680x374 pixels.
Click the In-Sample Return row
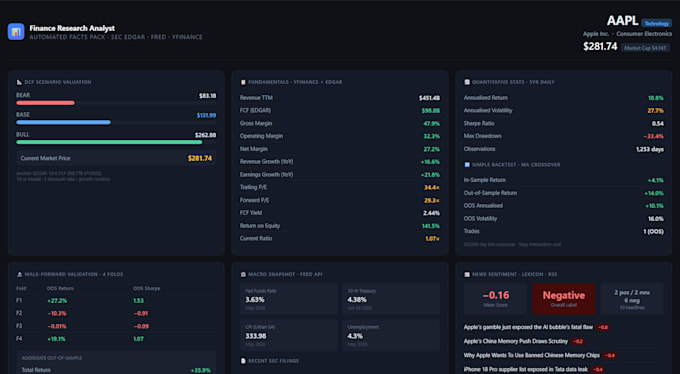point(564,180)
